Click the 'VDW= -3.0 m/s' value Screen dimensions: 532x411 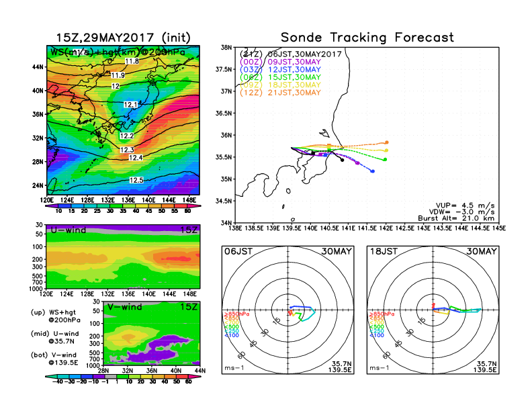pos(461,212)
